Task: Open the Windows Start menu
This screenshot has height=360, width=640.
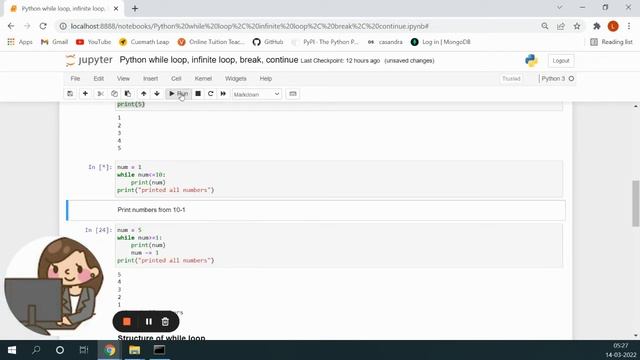Action: pyautogui.click(x=12, y=350)
